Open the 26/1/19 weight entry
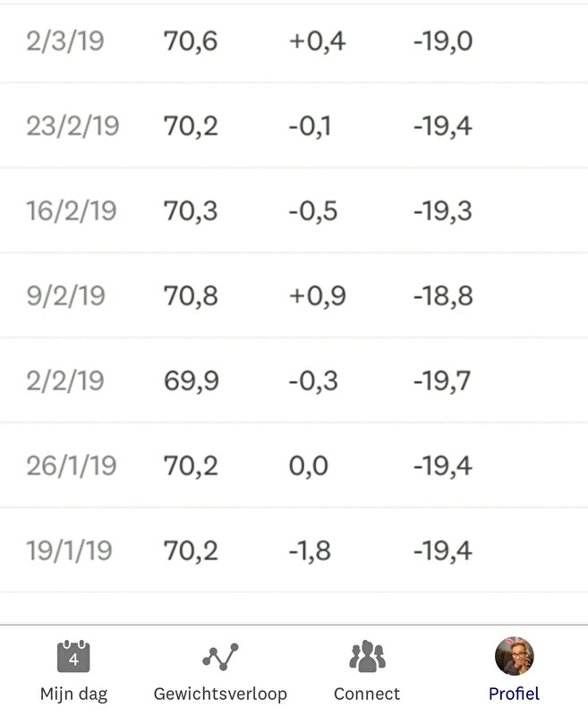Screen dimensions: 588x716 (x=294, y=465)
